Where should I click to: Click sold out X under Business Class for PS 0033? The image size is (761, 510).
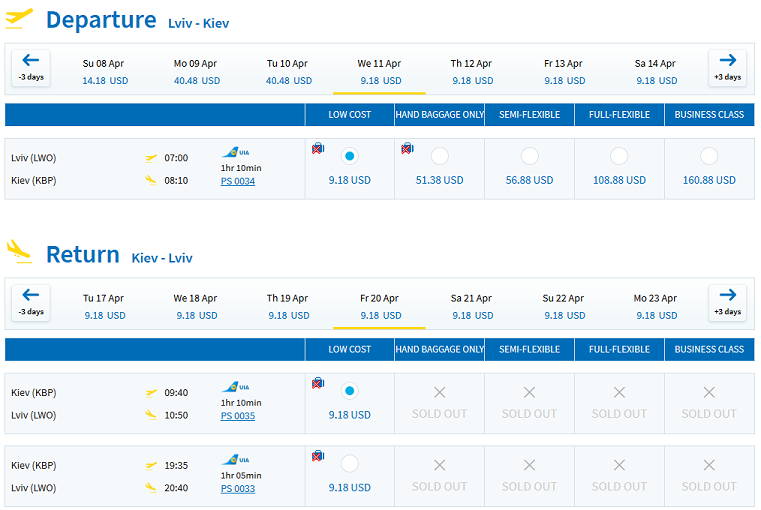[x=709, y=465]
